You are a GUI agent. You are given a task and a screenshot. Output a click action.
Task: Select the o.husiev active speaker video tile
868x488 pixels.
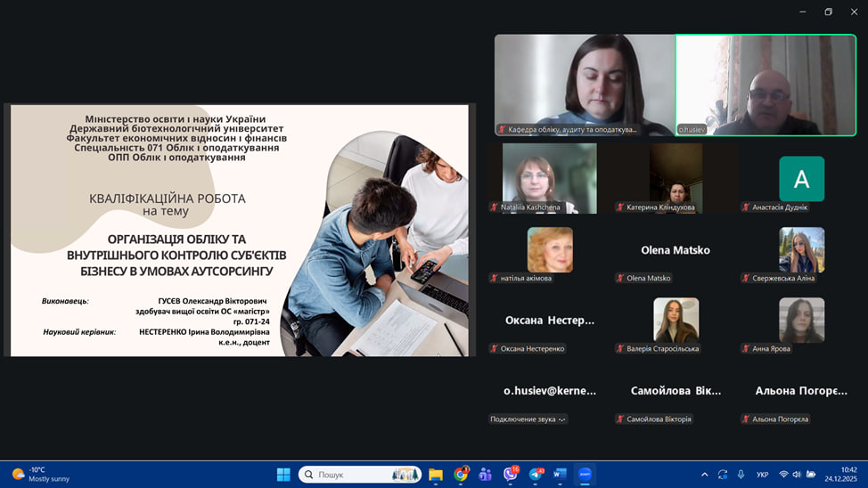click(766, 85)
